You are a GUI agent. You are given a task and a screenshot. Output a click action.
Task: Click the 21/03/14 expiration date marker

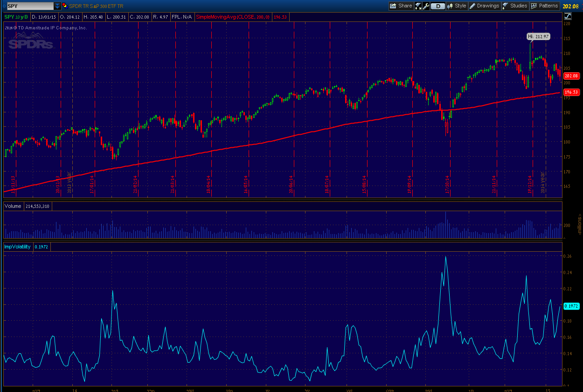coord(172,184)
